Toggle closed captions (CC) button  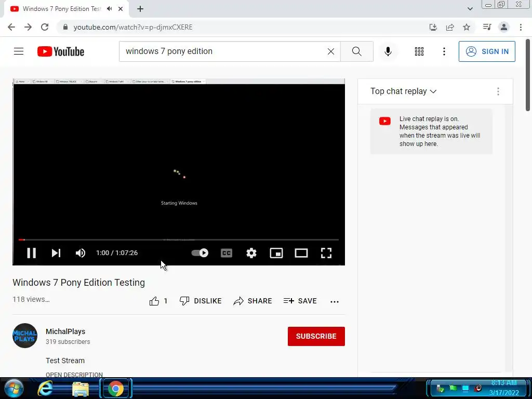tap(227, 253)
